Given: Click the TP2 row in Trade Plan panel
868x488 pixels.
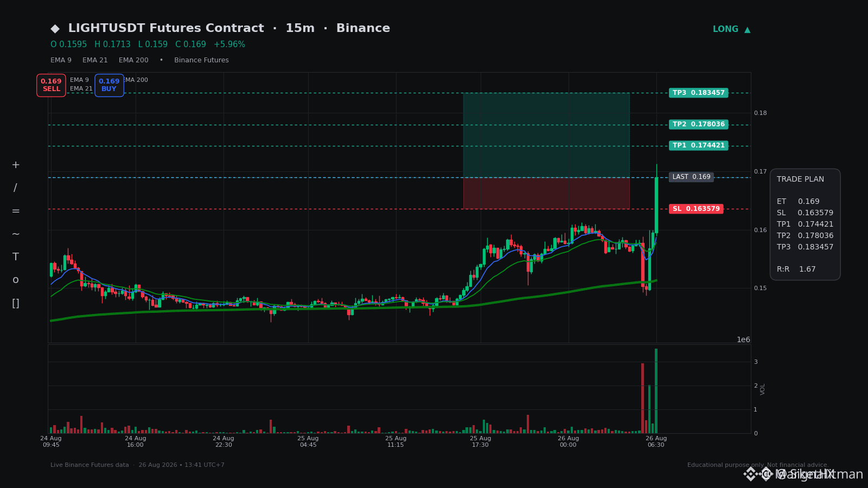Looking at the screenshot, I should tap(805, 235).
